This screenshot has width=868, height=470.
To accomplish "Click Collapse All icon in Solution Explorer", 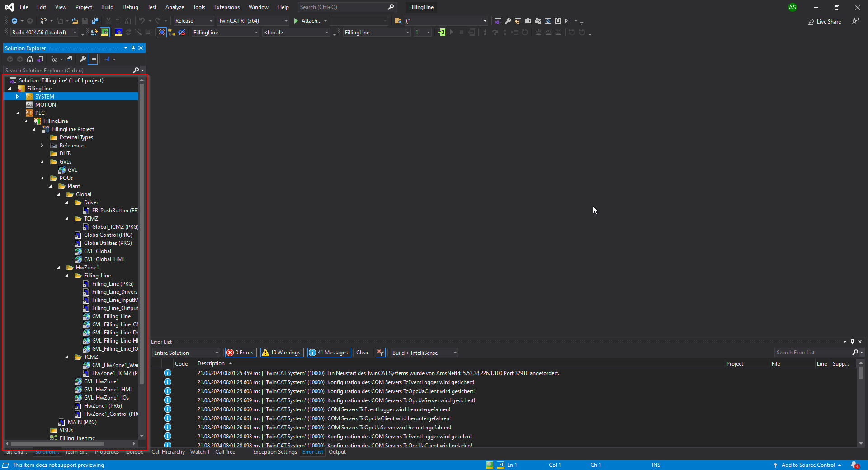I will (69, 59).
